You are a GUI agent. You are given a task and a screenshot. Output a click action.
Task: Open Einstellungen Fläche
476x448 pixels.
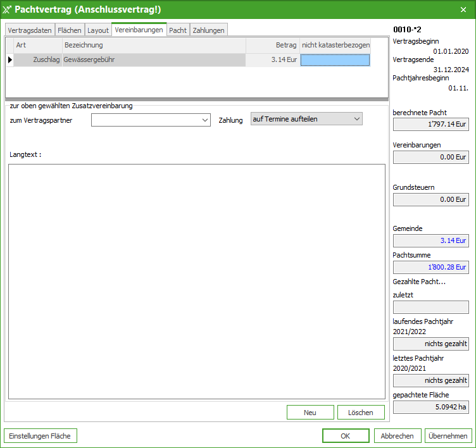tap(41, 436)
